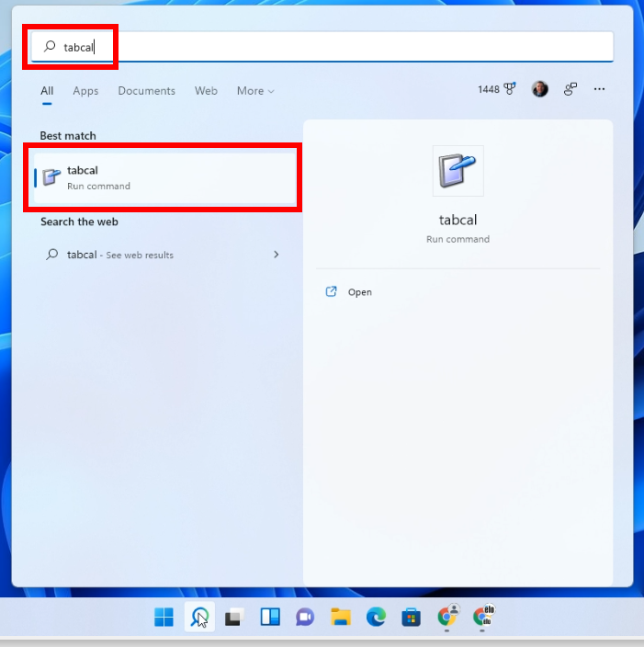The width and height of the screenshot is (644, 647).
Task: Launch Microsoft Edge from taskbar
Action: pos(376,617)
